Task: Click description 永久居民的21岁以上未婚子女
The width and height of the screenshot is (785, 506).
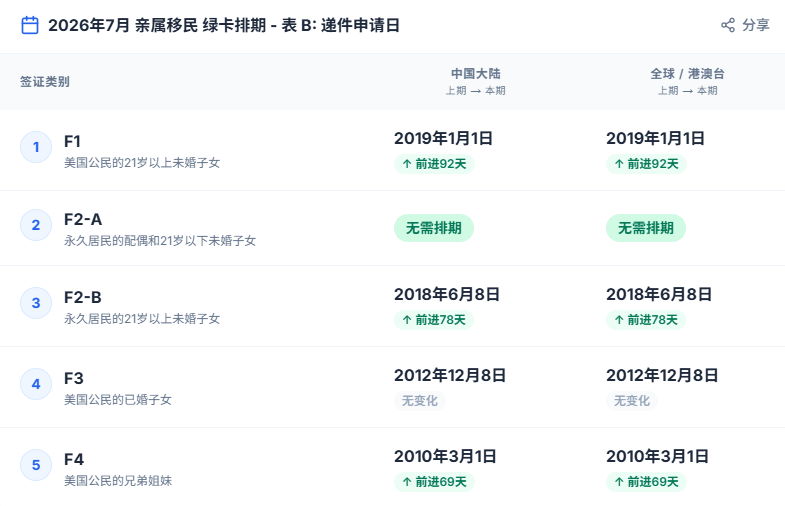Action: pos(142,319)
